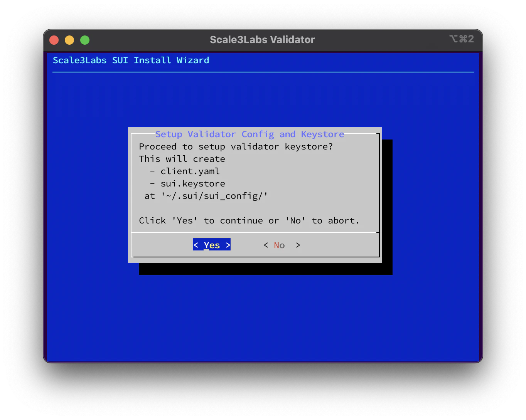Click the ⌥⌘2 shortcut indicator in title bar
This screenshot has width=526, height=420.
click(462, 39)
